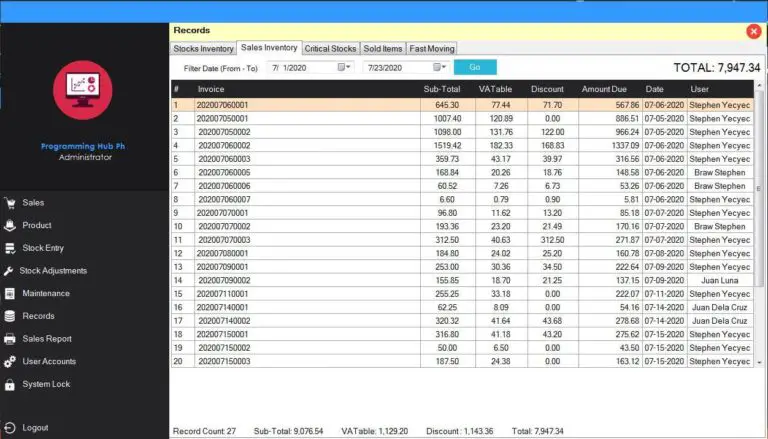Select invoice 202007150003 cell
The height and width of the screenshot is (439, 768).
pyautogui.click(x=307, y=361)
